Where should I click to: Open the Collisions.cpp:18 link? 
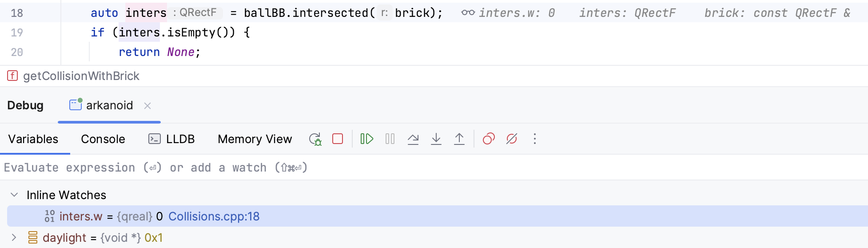tap(214, 216)
